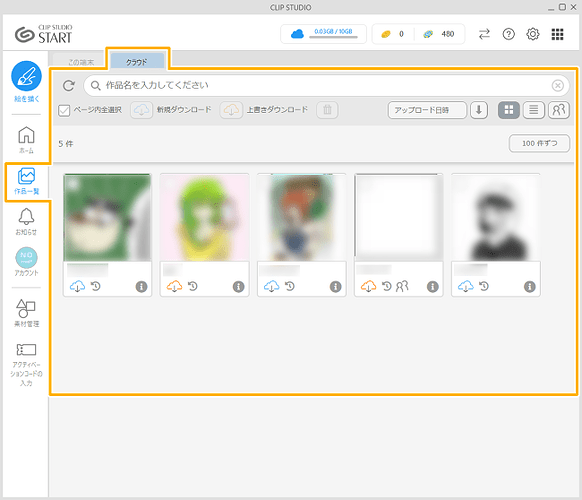Select the Cloud (クラウド) tab
Image resolution: width=582 pixels, height=500 pixels.
[x=137, y=62]
